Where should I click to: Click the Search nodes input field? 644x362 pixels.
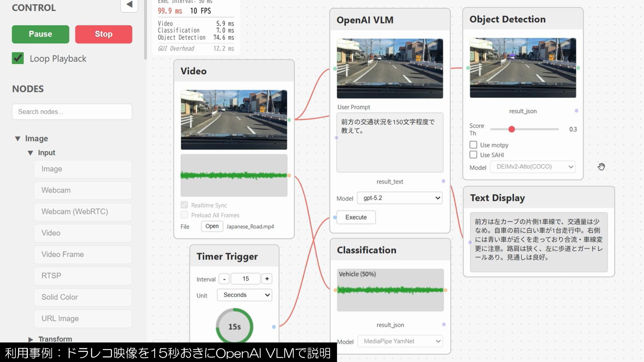72,112
